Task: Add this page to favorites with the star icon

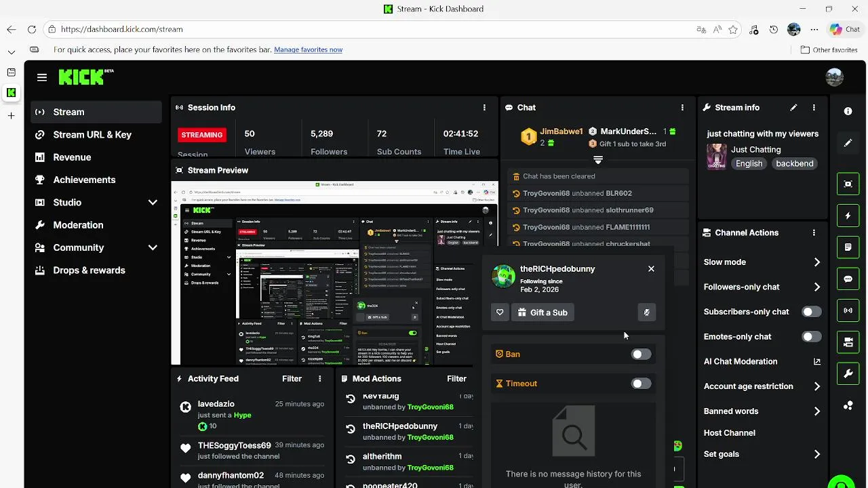Action: tap(733, 29)
